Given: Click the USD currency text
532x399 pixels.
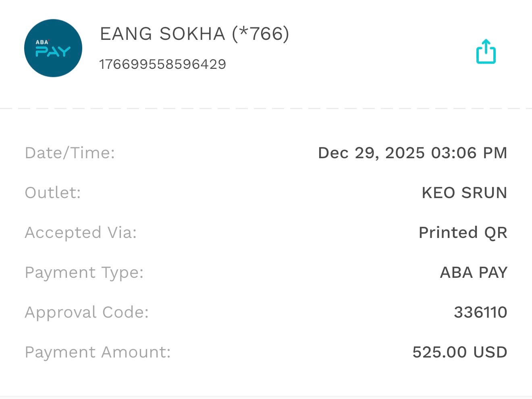Looking at the screenshot, I should click(490, 352).
